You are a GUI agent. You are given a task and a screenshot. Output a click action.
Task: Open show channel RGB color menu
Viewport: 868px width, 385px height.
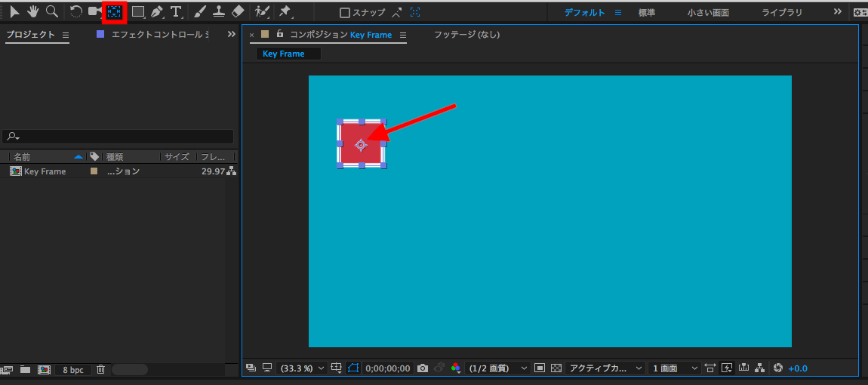[x=456, y=368]
